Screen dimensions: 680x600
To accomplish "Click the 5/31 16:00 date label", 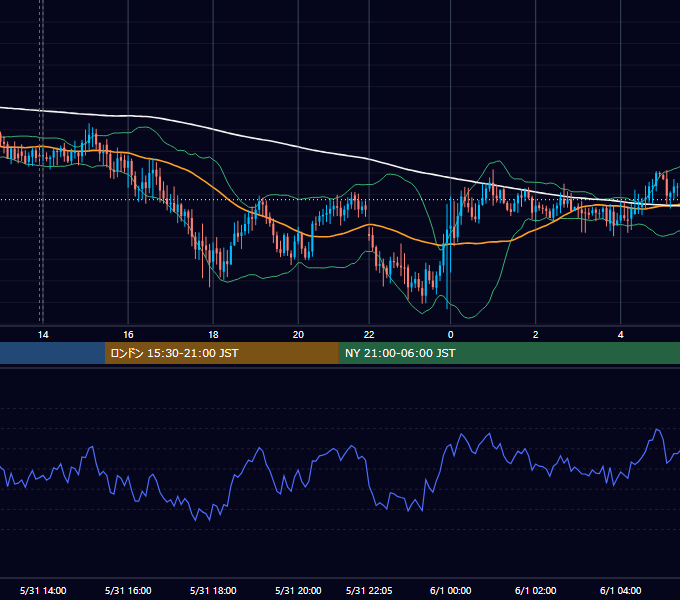I will coord(128,590).
